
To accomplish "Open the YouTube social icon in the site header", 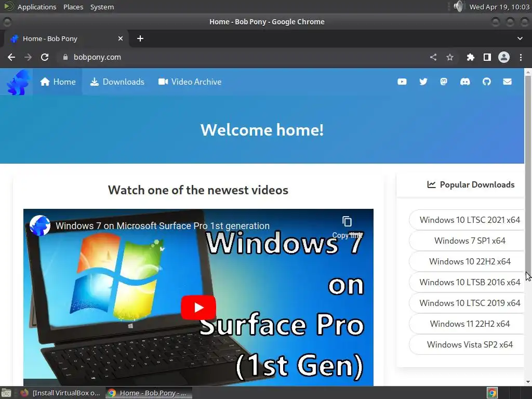I will 402,82.
